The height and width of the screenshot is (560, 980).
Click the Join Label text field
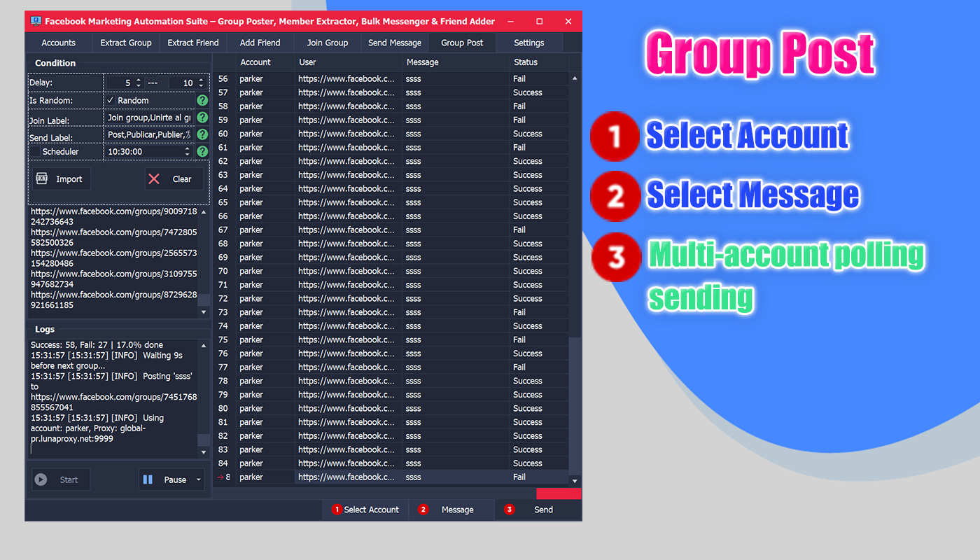(x=150, y=118)
